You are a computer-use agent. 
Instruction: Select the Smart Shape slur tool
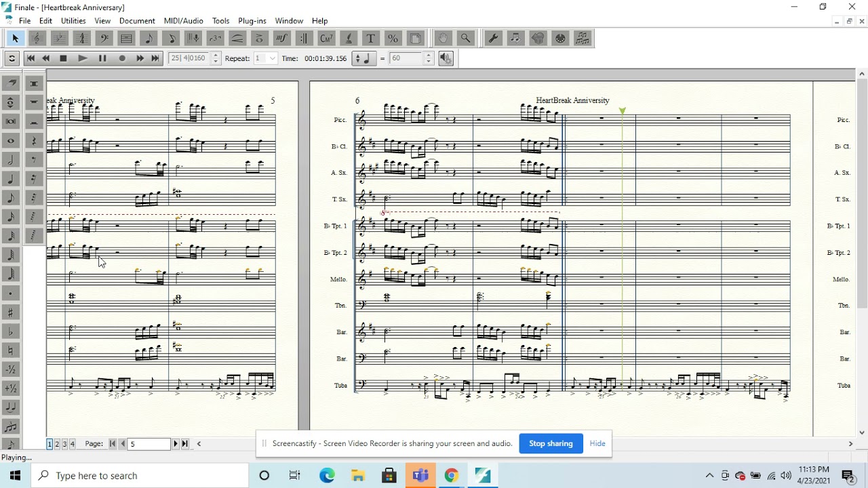[237, 39]
